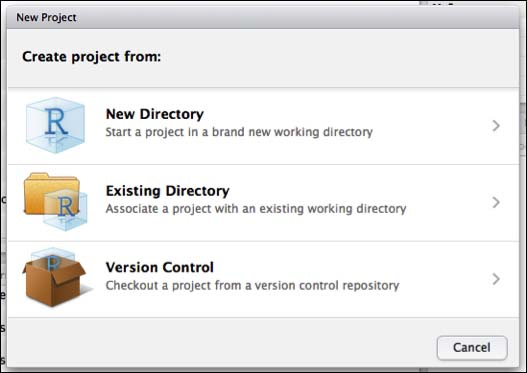This screenshot has height=373, width=527.
Task: Click the New Project title bar
Action: pos(263,17)
